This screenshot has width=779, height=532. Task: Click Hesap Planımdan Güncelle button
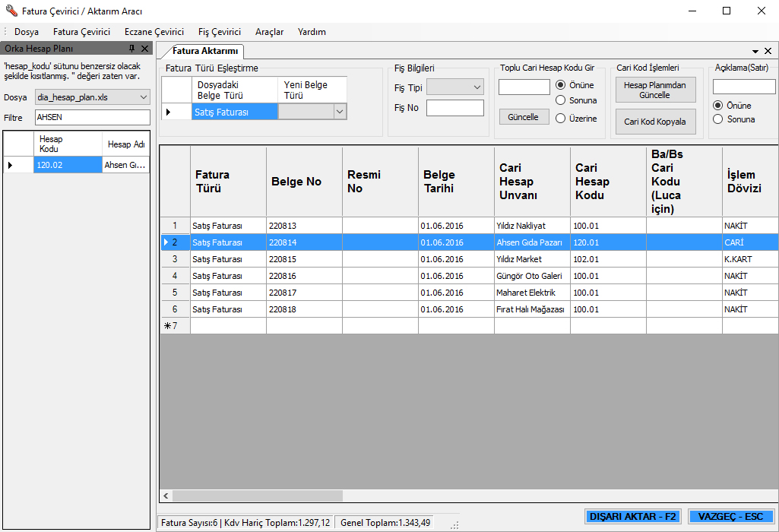(x=655, y=90)
